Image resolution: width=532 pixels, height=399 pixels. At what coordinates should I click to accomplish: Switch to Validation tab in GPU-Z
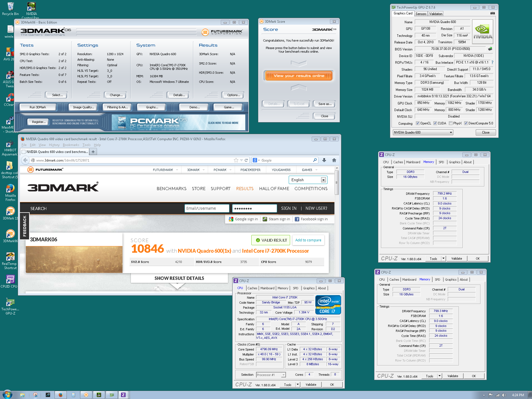click(436, 14)
